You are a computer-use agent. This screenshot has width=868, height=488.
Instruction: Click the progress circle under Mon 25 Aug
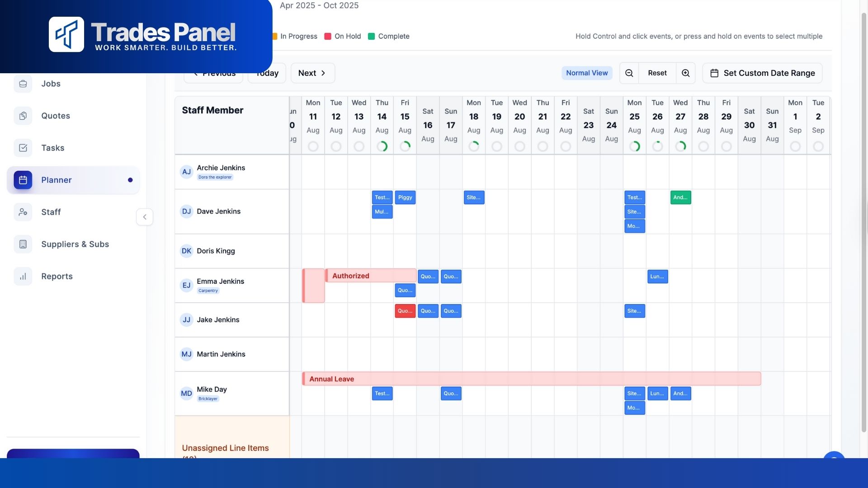tap(634, 146)
